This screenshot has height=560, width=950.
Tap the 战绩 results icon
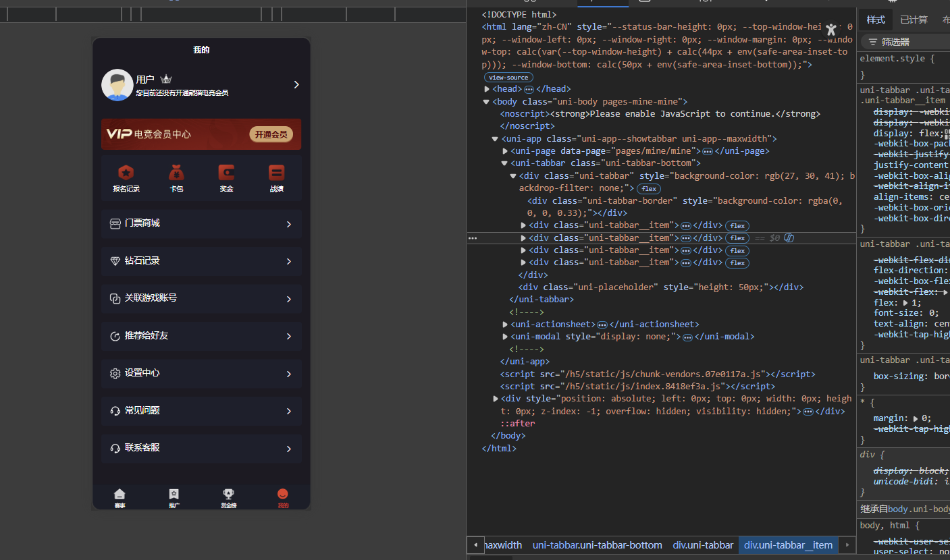(276, 173)
